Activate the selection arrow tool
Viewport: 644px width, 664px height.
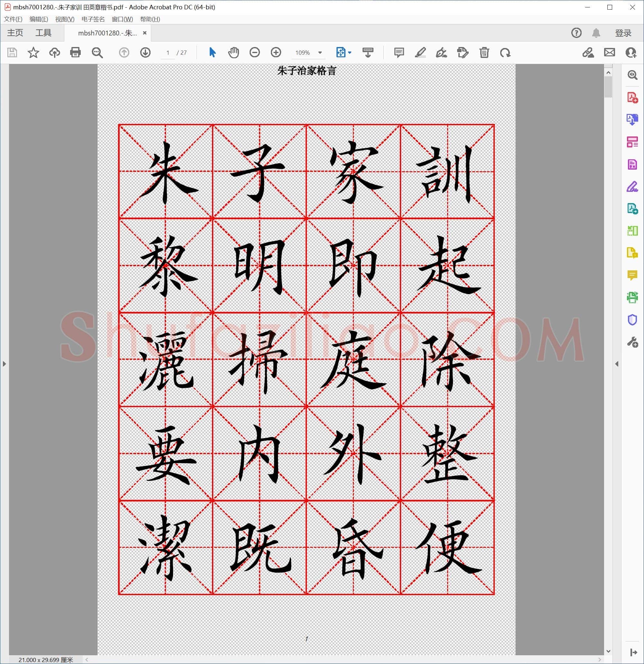(x=212, y=52)
